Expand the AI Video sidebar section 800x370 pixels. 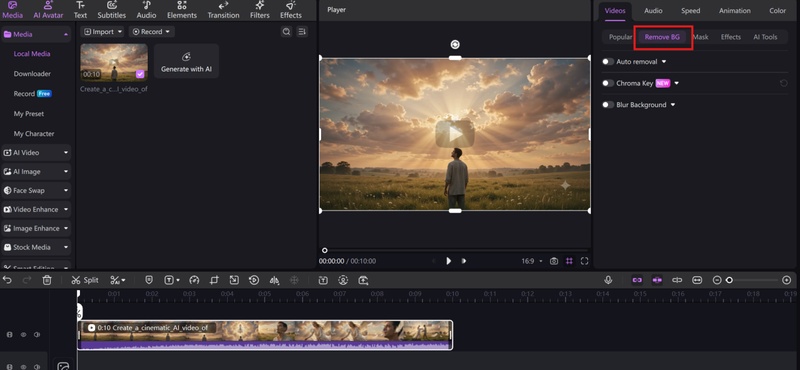click(36, 153)
